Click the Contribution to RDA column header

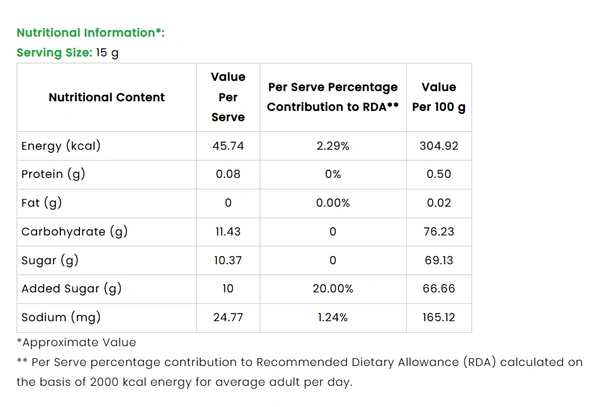coord(333,97)
